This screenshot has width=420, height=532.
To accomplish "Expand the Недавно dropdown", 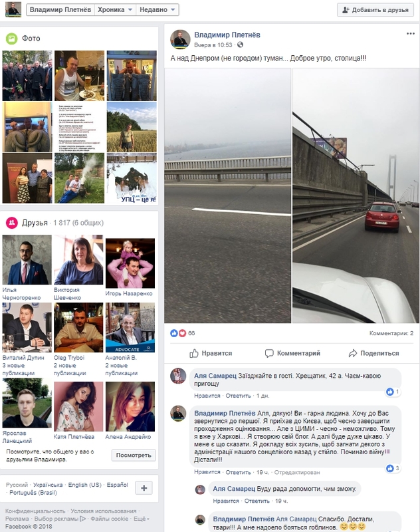I will (x=157, y=10).
